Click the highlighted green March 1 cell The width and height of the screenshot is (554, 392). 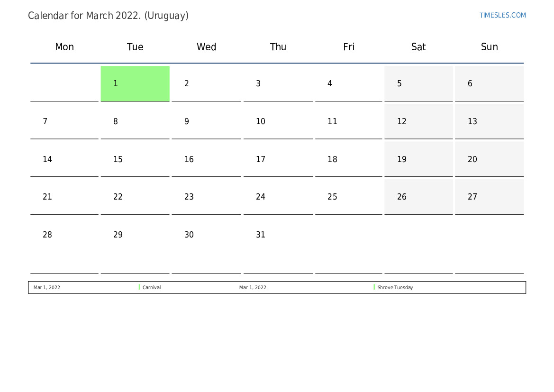click(135, 83)
